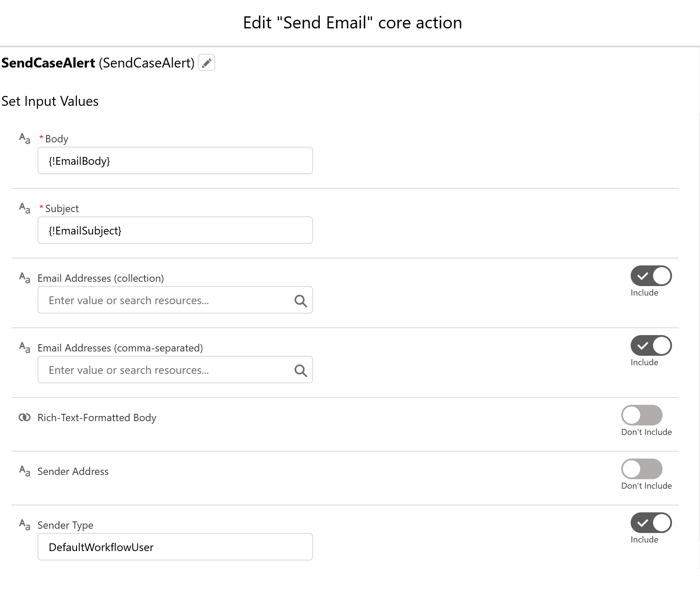The height and width of the screenshot is (613, 700).
Task: Click the text type icon beside Email Addresses (comma-separated)
Action: click(x=25, y=348)
